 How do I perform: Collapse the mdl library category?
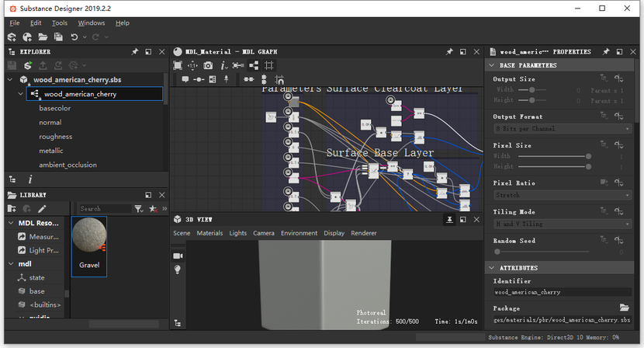(x=11, y=263)
